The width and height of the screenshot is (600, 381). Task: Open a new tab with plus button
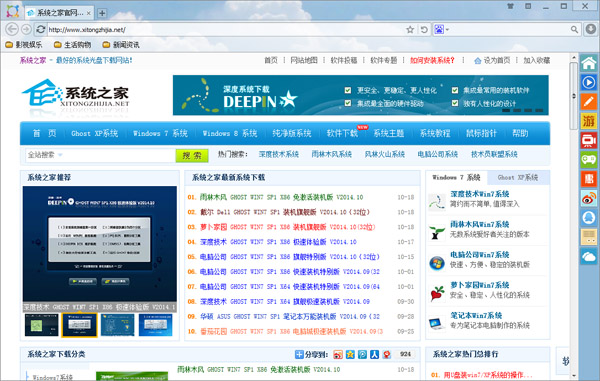tap(102, 13)
